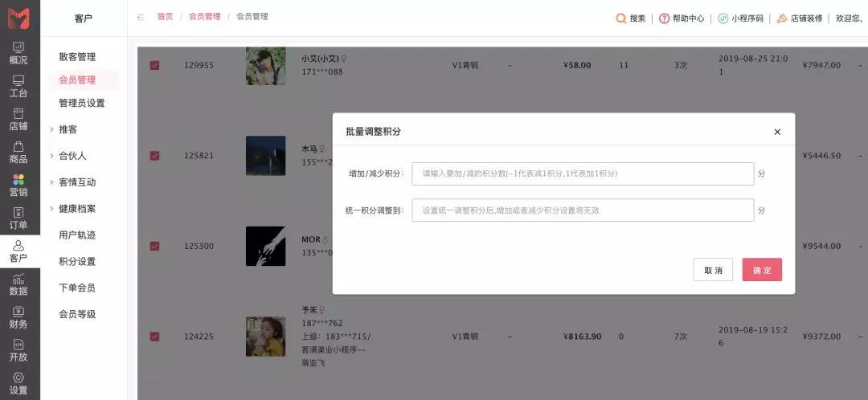
Task: Close the 批量调整积分 dialog
Action: tap(777, 132)
